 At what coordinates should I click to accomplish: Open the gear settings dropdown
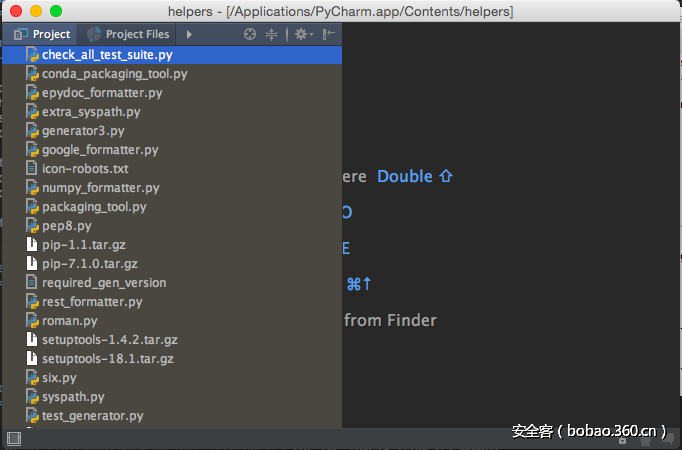point(304,34)
